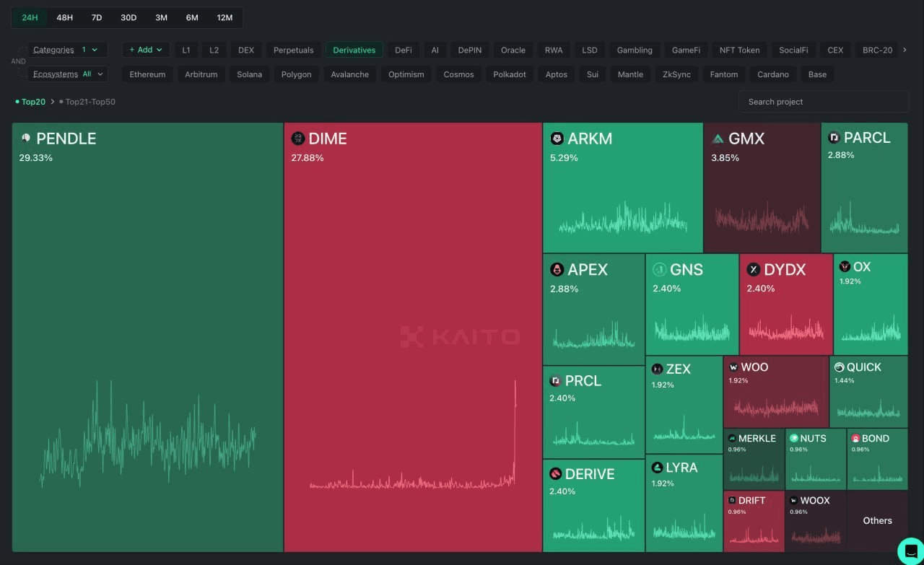Open the Ecosystems All dropdown
Image resolution: width=924 pixels, height=565 pixels.
point(68,74)
